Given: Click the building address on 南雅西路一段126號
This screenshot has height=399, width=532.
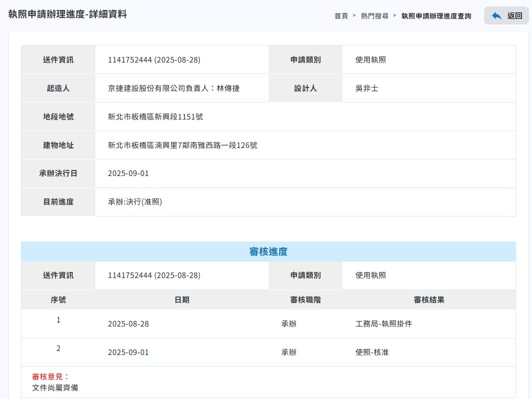Looking at the screenshot, I should coord(182,145).
